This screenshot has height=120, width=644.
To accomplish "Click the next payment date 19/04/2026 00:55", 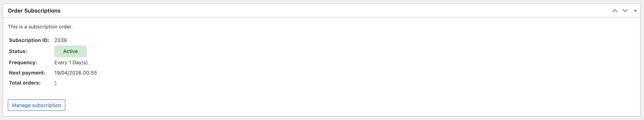I will coord(75,73).
